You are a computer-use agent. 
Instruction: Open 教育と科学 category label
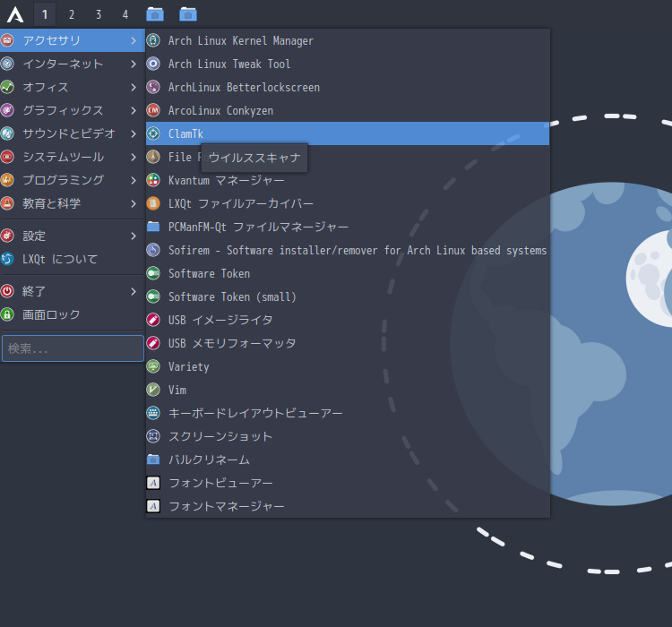point(51,203)
